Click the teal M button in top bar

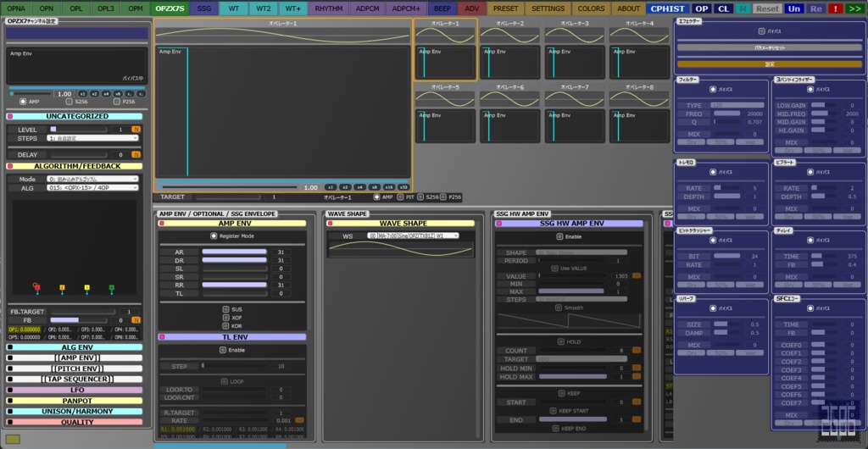click(x=743, y=8)
